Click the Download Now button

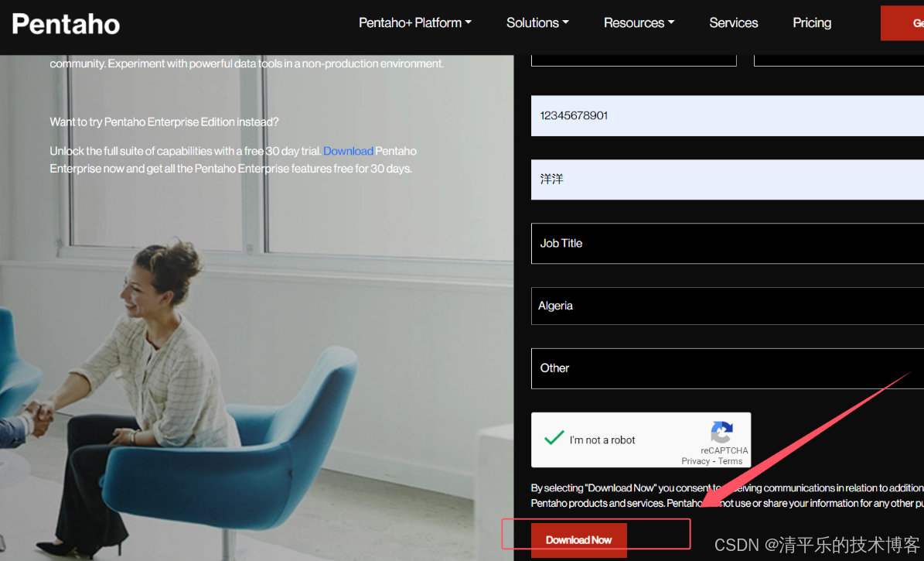(x=578, y=540)
